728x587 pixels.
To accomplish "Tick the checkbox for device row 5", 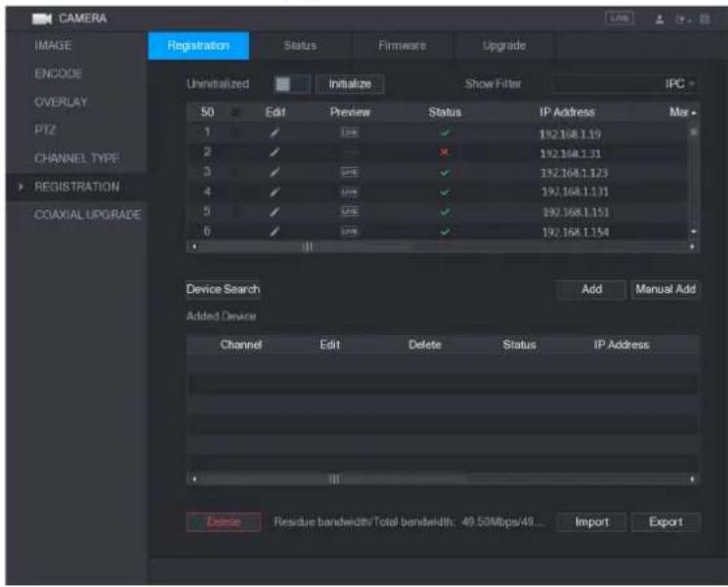I will click(236, 212).
